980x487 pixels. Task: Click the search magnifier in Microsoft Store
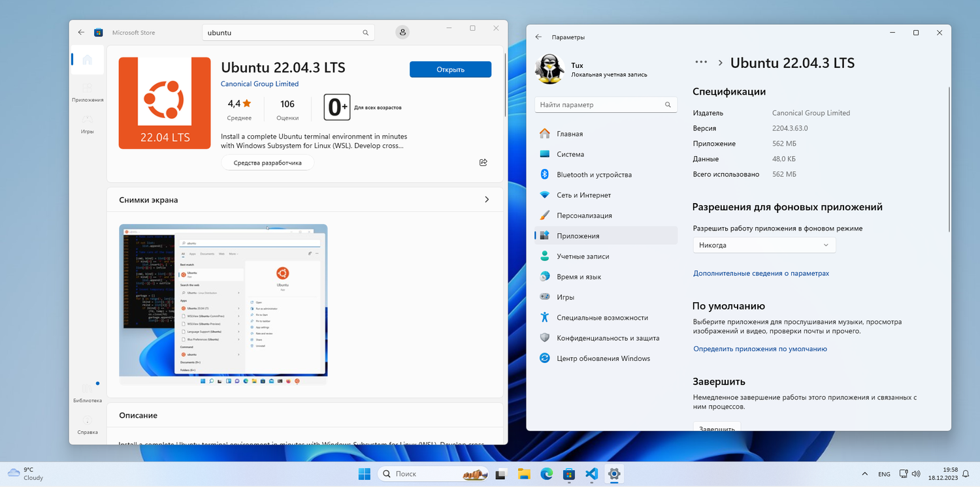[x=366, y=33]
